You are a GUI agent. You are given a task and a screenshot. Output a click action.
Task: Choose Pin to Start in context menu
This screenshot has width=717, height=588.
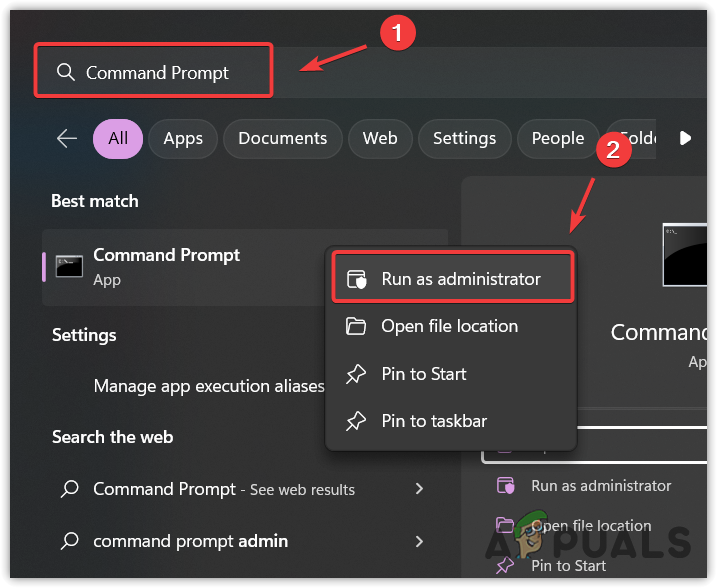[x=450, y=374]
